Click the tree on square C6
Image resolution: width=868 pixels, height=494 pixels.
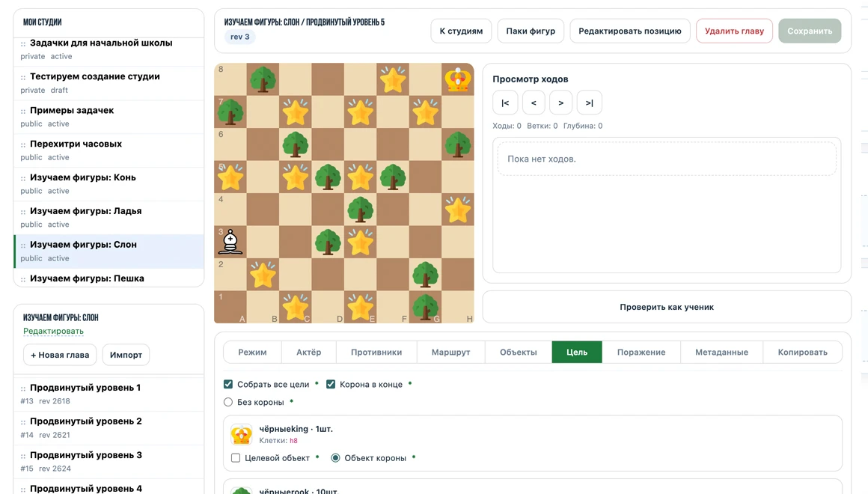pyautogui.click(x=295, y=144)
